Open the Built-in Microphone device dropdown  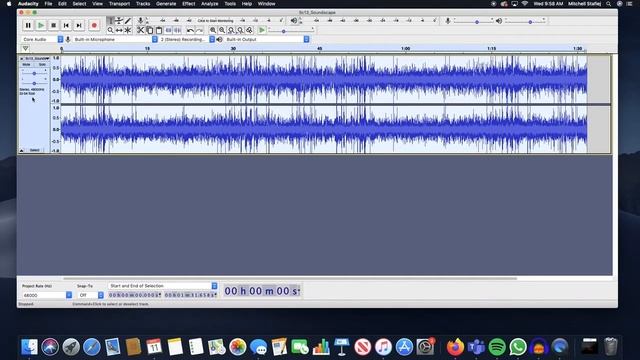pos(115,39)
